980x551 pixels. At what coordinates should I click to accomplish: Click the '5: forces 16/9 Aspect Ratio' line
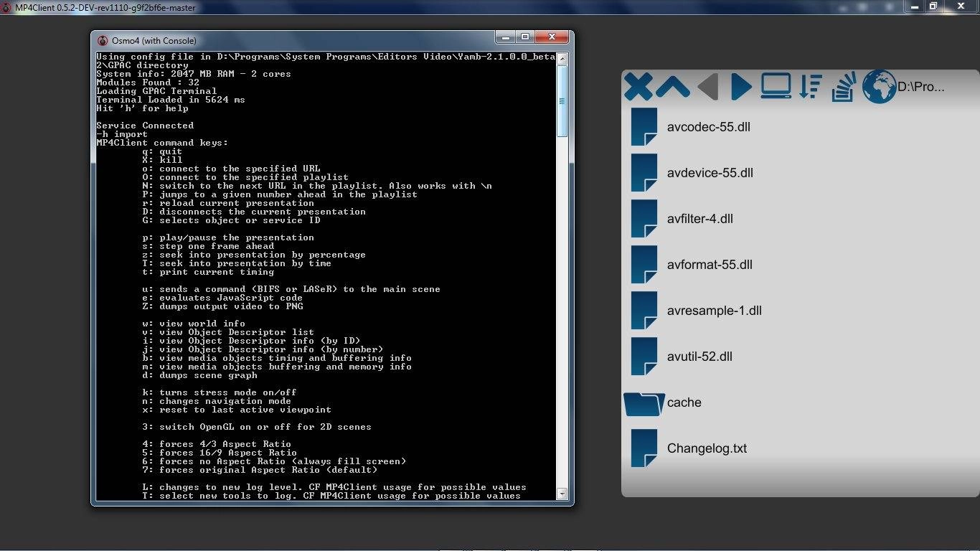(220, 453)
